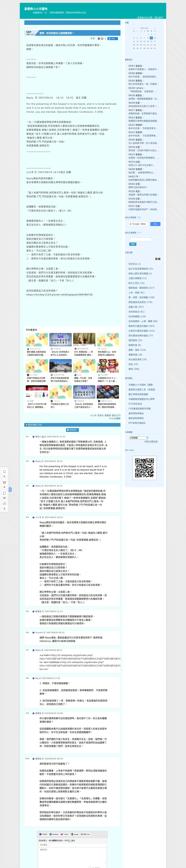Click the bookmark icon in floating sidebar

(4, 471)
